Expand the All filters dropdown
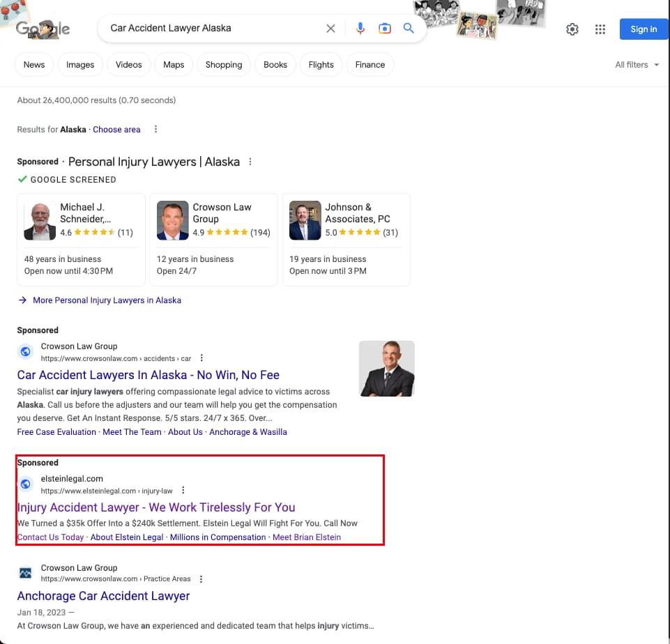The image size is (670, 644). click(x=637, y=65)
